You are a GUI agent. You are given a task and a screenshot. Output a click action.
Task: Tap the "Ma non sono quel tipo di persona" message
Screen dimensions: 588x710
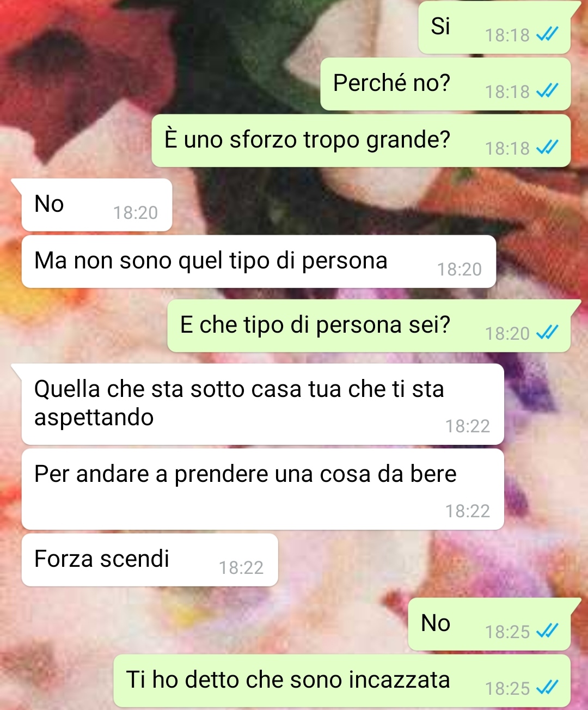coord(259,262)
